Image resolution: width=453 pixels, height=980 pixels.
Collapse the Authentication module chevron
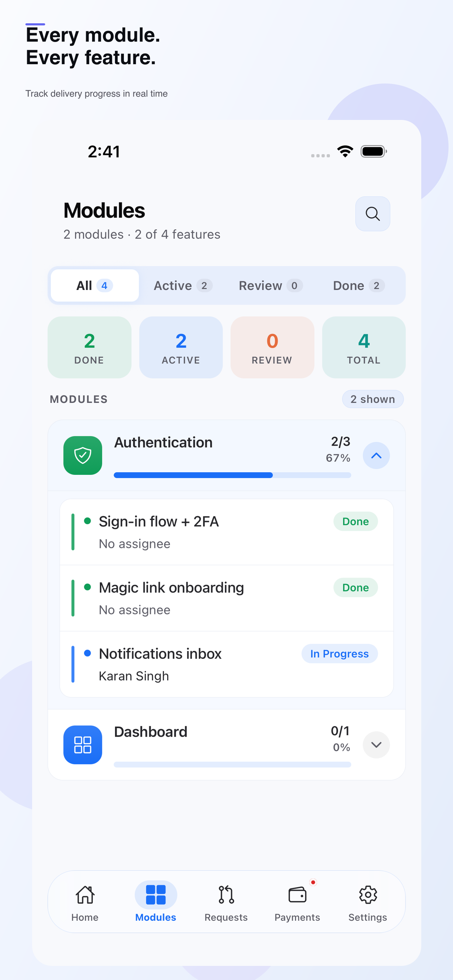pos(376,455)
